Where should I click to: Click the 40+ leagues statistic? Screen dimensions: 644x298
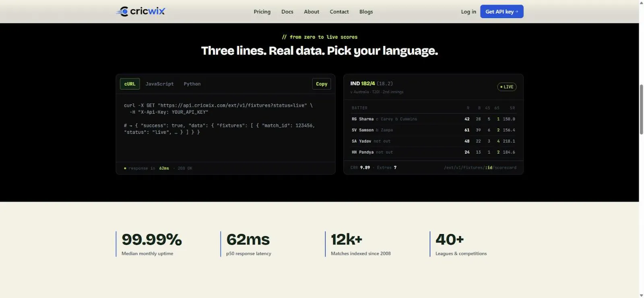[x=450, y=240]
